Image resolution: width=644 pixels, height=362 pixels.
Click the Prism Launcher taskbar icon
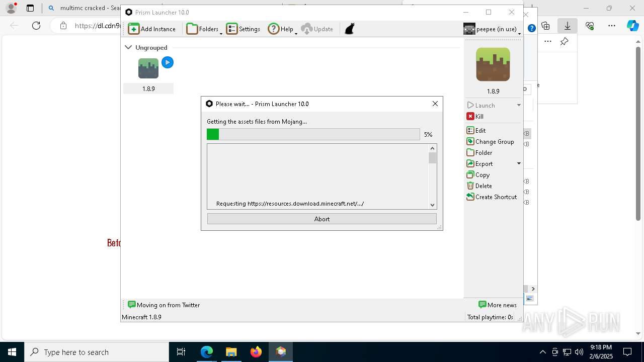(x=281, y=352)
